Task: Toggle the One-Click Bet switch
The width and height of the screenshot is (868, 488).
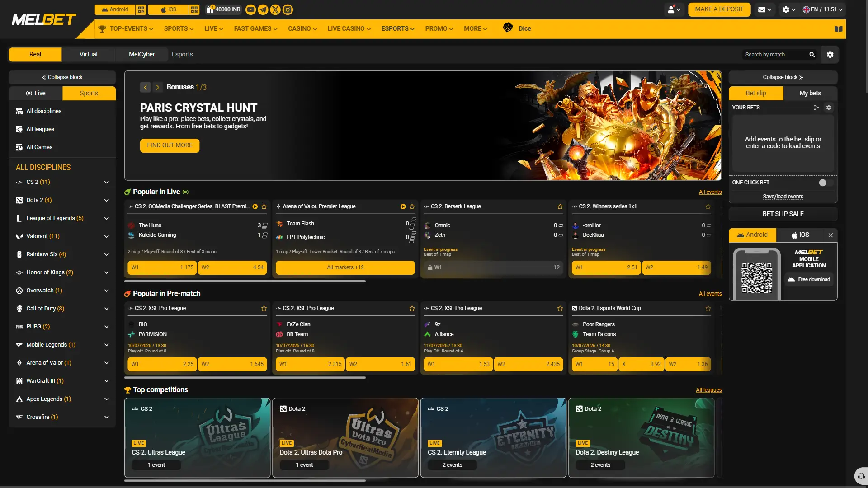Action: (826, 183)
